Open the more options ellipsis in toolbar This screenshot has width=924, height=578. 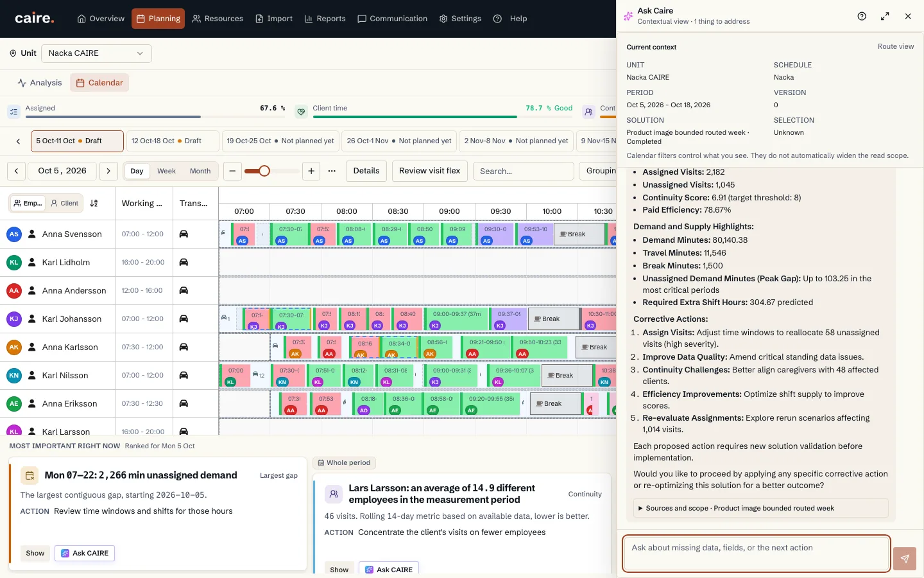[332, 171]
